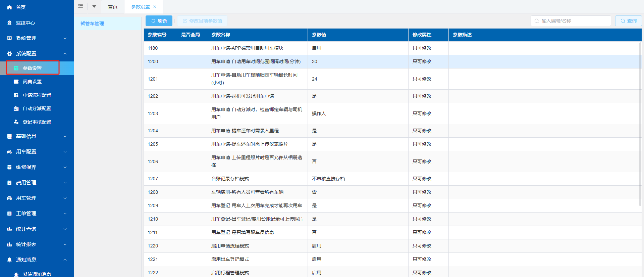Close the 参数设置 tab
The width and height of the screenshot is (644, 277).
tap(155, 7)
